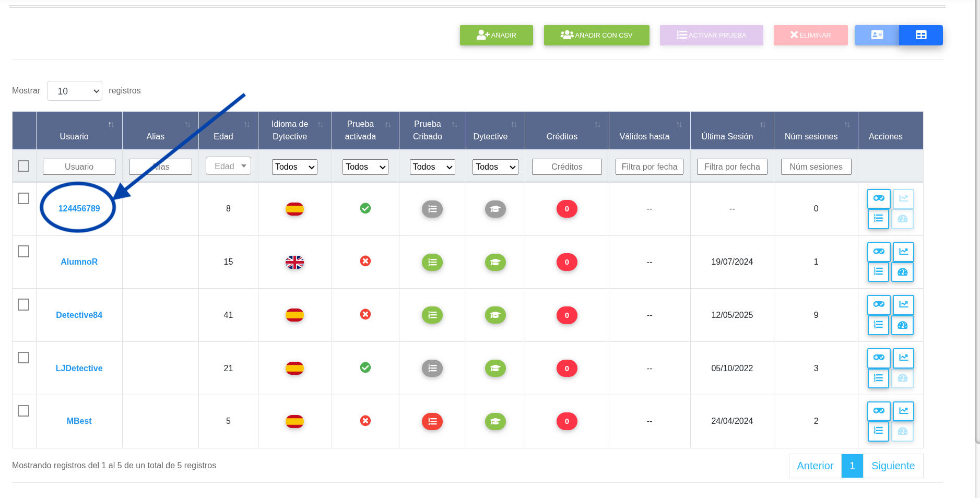The width and height of the screenshot is (980, 498).
Task: Click the dashboard gauge icon for AlumnoR
Action: [903, 272]
